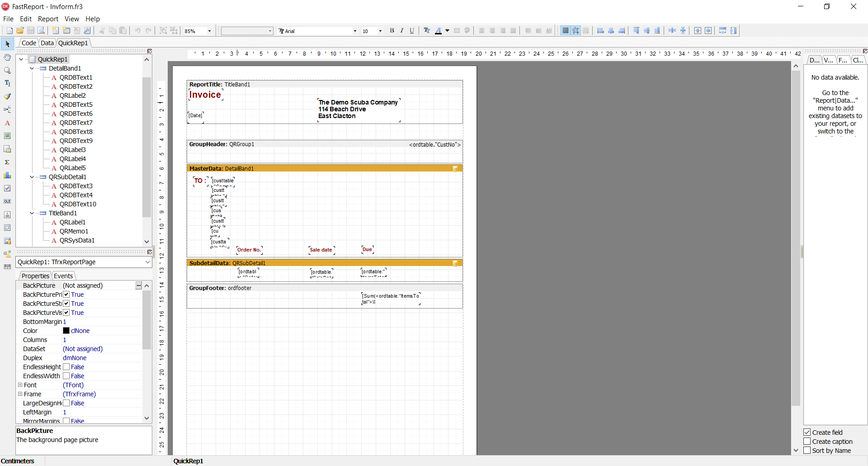Click the New Page toolbar icon
The image size is (868, 466).
tap(56, 31)
